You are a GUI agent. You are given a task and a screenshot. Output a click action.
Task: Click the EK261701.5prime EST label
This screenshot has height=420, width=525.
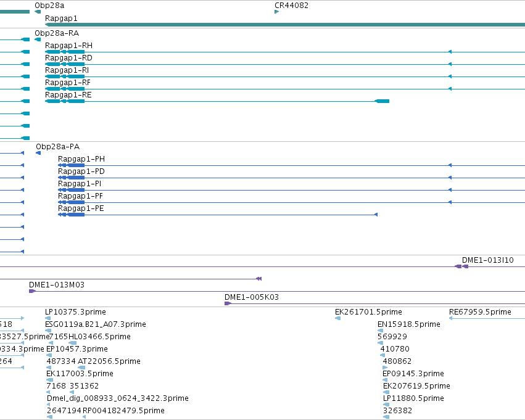click(368, 312)
